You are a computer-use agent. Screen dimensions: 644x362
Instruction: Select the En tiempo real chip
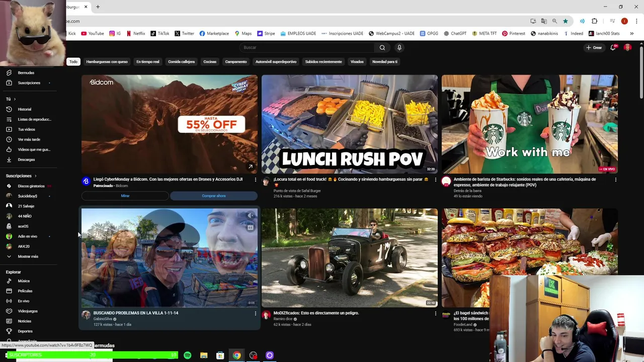(x=148, y=62)
